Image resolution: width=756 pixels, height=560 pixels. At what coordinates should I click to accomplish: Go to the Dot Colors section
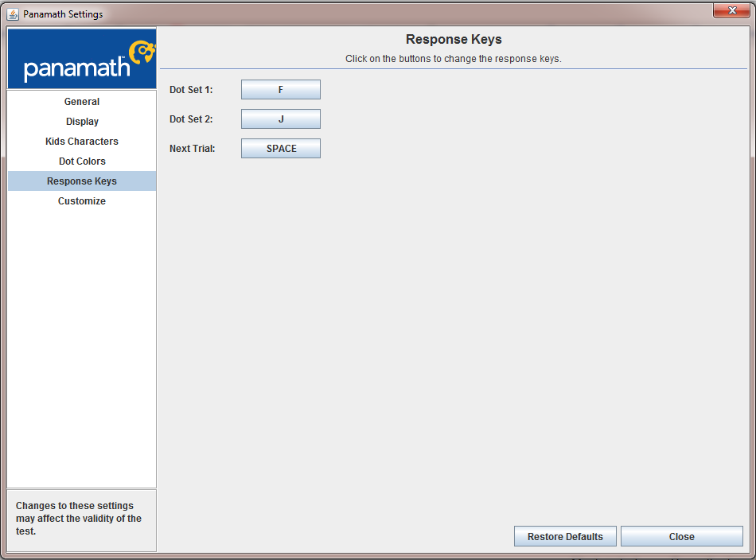pyautogui.click(x=82, y=161)
